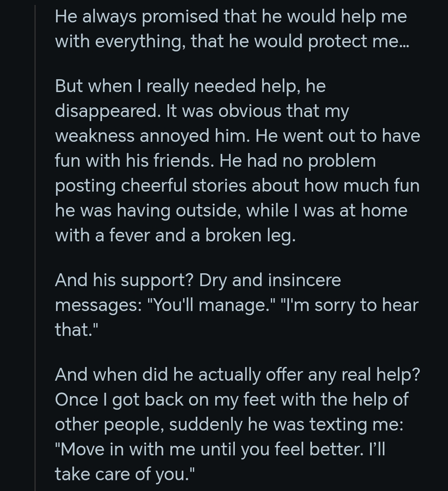Click the paragraph beginning "He always promised"
448x491 pixels.
(x=232, y=29)
